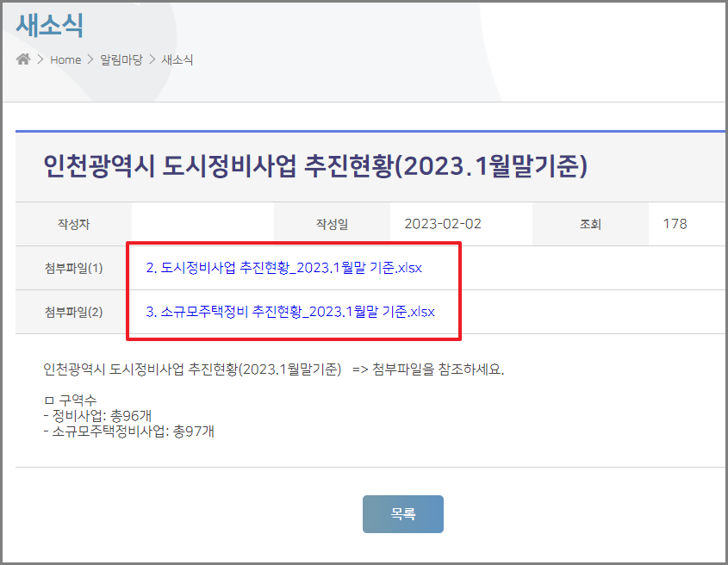
Task: Click the 구역수 summary text
Action: point(72,400)
